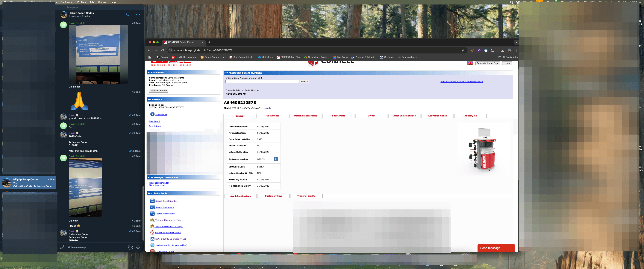Open Chrome downloads icon
The height and width of the screenshot is (269, 644).
(502, 50)
